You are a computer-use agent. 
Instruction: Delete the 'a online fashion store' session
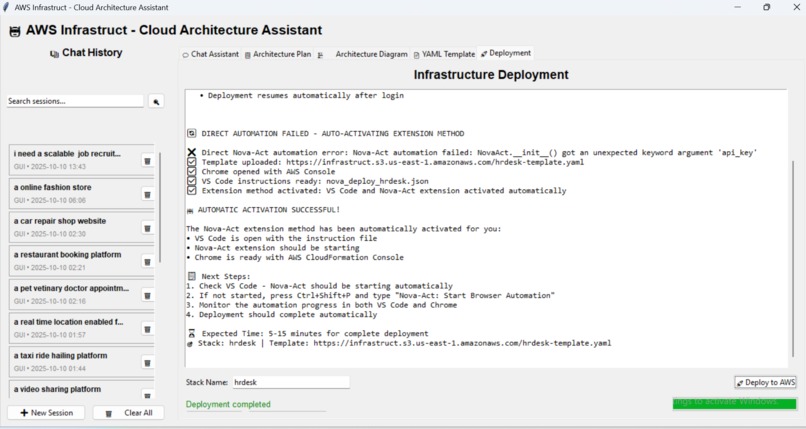(147, 195)
